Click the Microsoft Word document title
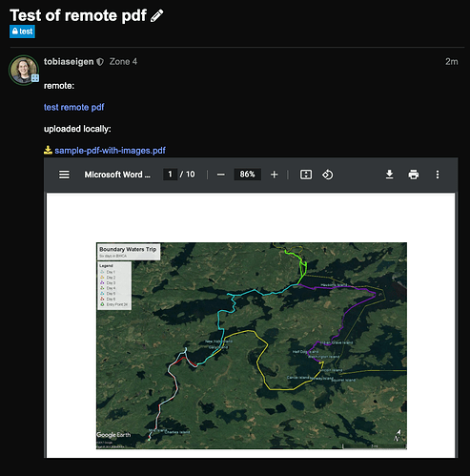 pos(117,175)
